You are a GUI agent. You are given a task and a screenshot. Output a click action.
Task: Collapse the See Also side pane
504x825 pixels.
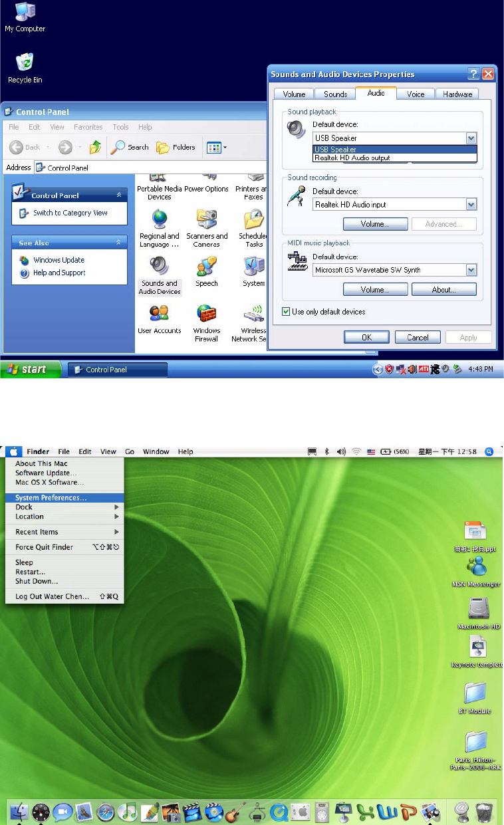120,243
